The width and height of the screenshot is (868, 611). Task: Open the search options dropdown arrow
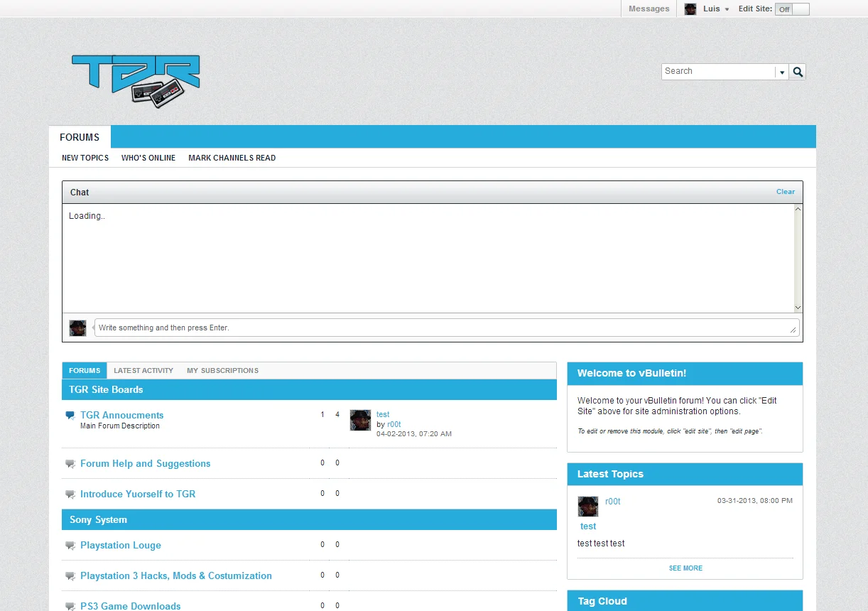(782, 72)
